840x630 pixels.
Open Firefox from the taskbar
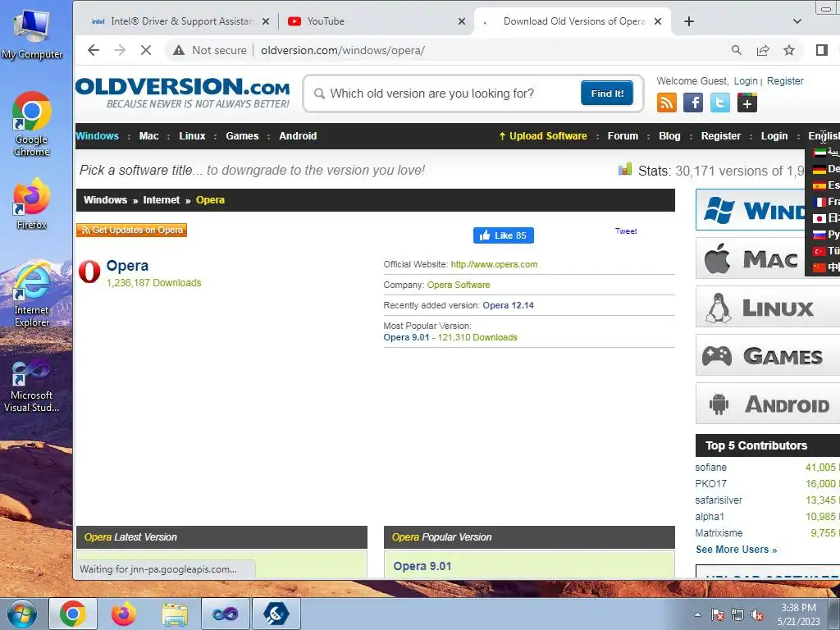[x=123, y=614]
